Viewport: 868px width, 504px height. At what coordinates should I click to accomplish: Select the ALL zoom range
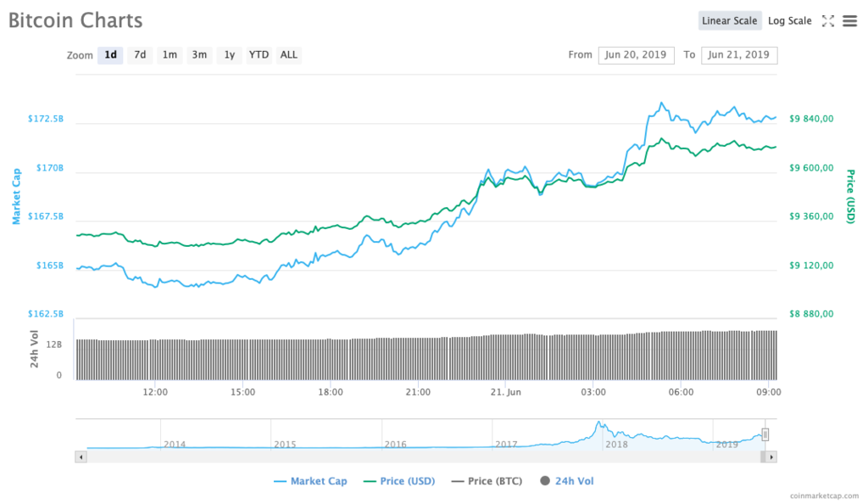288,55
